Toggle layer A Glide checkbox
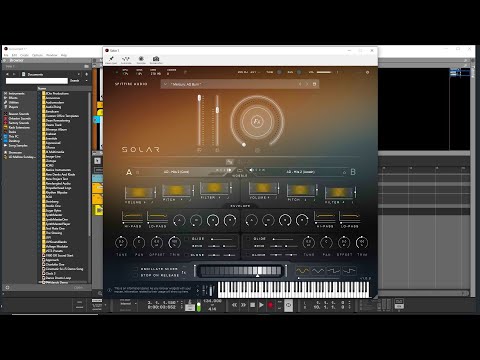480x360 pixels. coord(186,239)
